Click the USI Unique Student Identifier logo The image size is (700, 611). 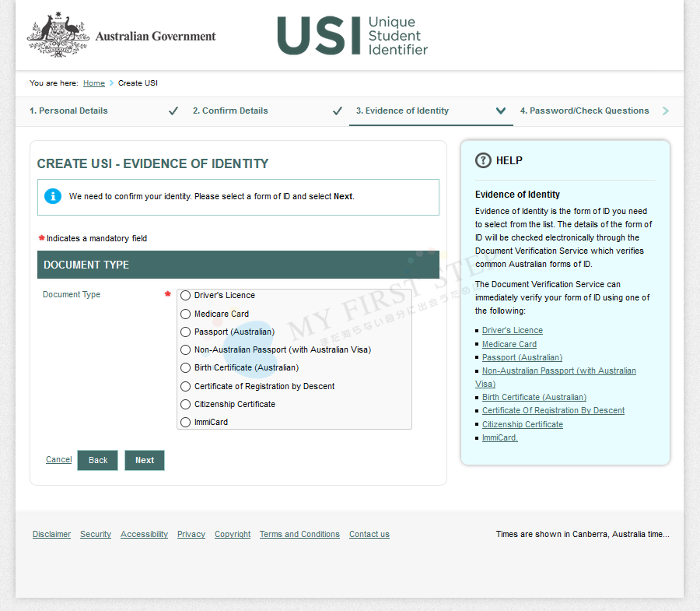(352, 36)
